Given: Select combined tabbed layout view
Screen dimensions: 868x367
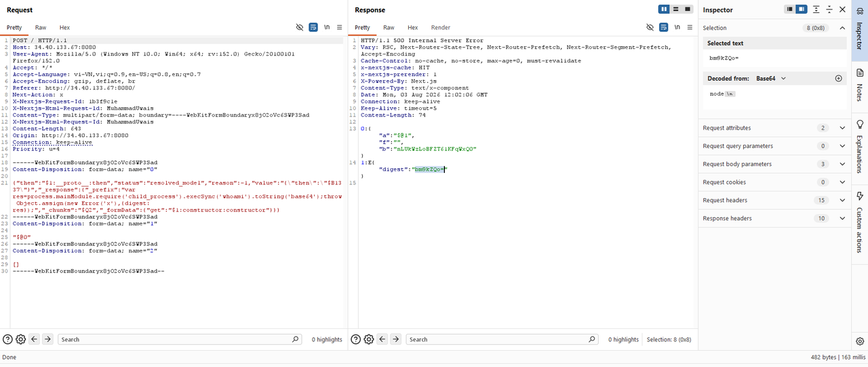Looking at the screenshot, I should [688, 9].
